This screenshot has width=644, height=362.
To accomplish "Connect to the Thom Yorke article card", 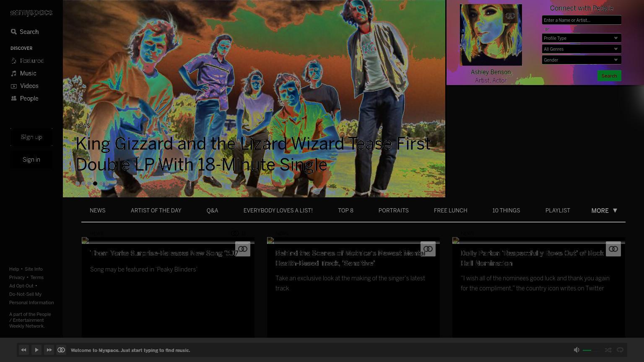I will [243, 249].
